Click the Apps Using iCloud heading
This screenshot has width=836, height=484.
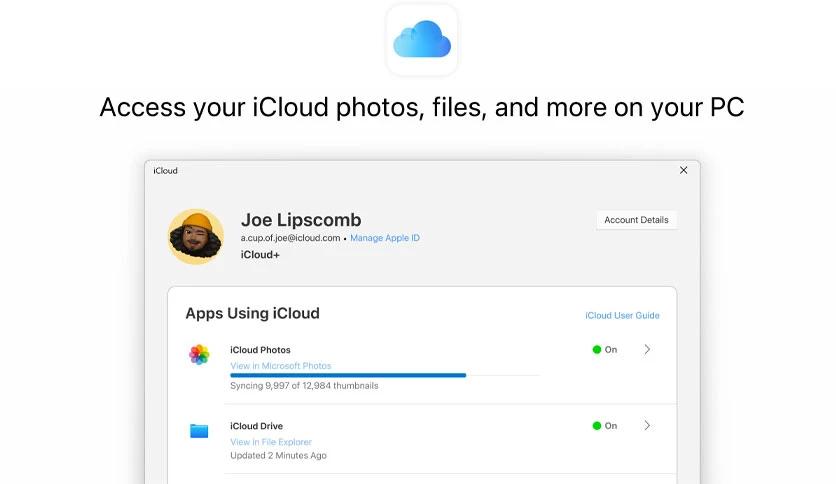(252, 313)
